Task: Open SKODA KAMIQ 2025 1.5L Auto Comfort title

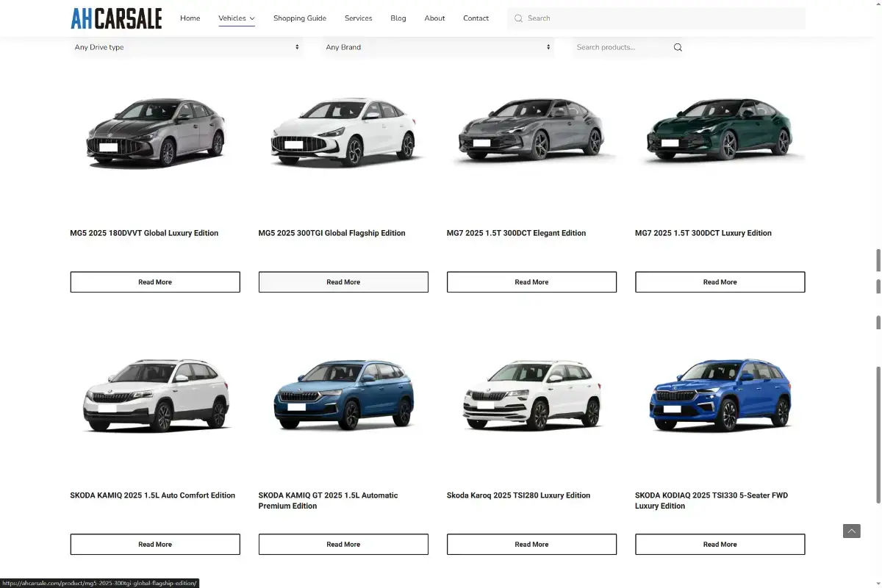Action: click(x=153, y=495)
